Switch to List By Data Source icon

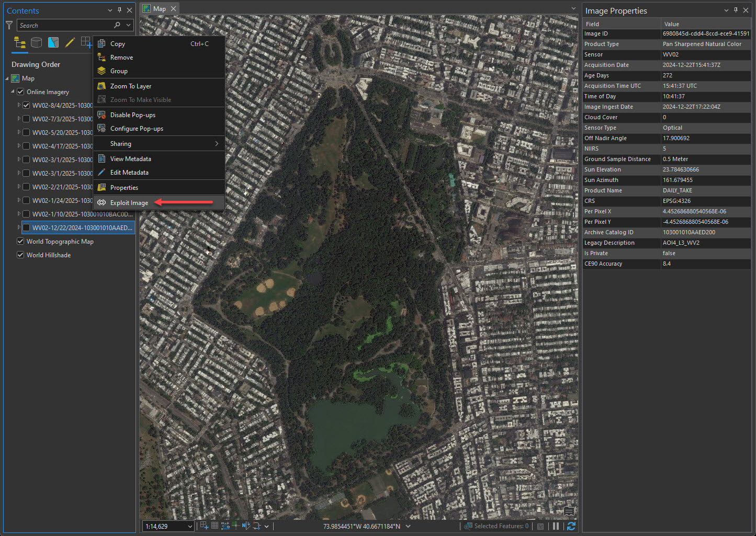click(36, 42)
